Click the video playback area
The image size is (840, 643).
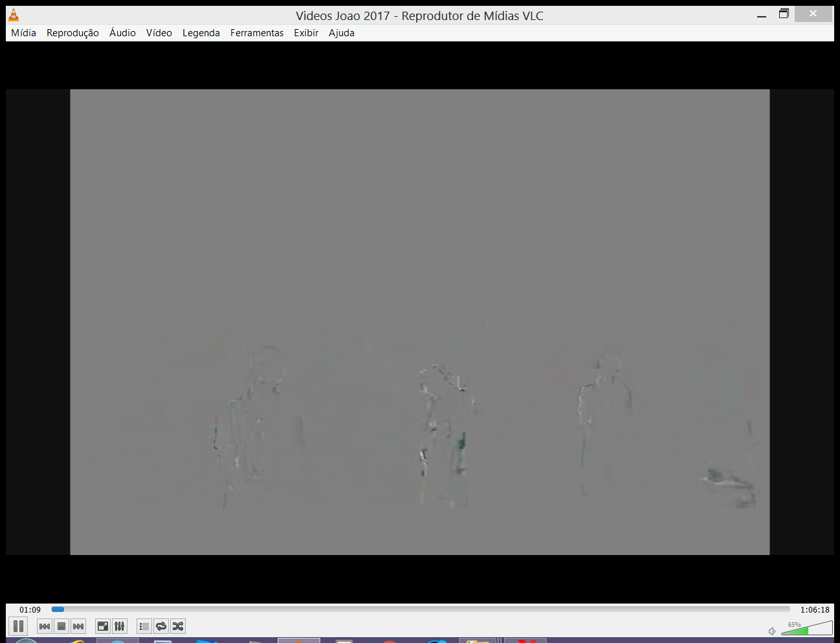(x=419, y=322)
